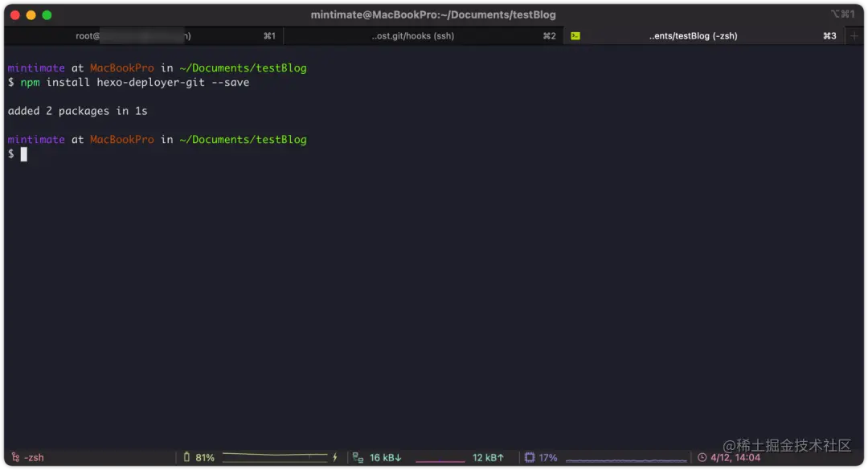Viewport: 868px width, 470px height.
Task: Switch to the root@ ssh tab
Action: click(x=144, y=36)
